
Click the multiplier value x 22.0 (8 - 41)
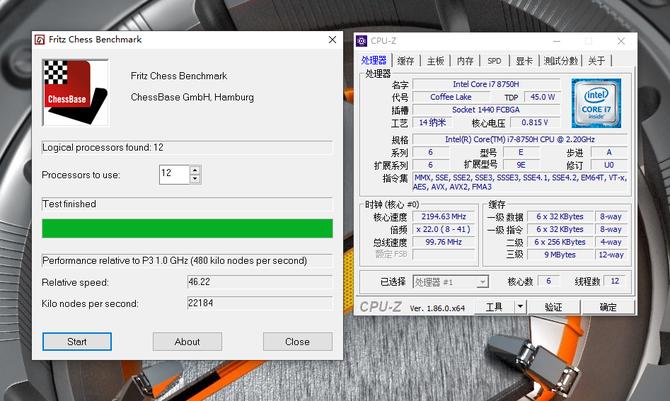pyautogui.click(x=444, y=230)
